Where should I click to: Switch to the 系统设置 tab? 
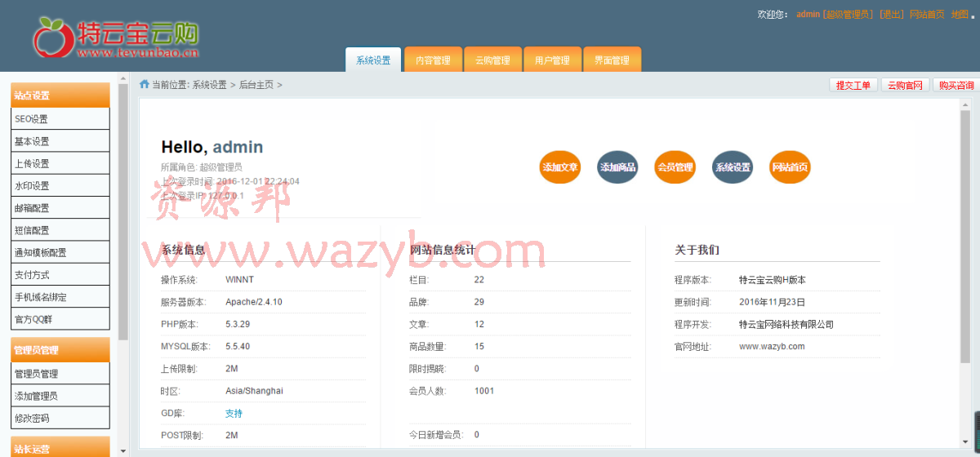(x=374, y=60)
